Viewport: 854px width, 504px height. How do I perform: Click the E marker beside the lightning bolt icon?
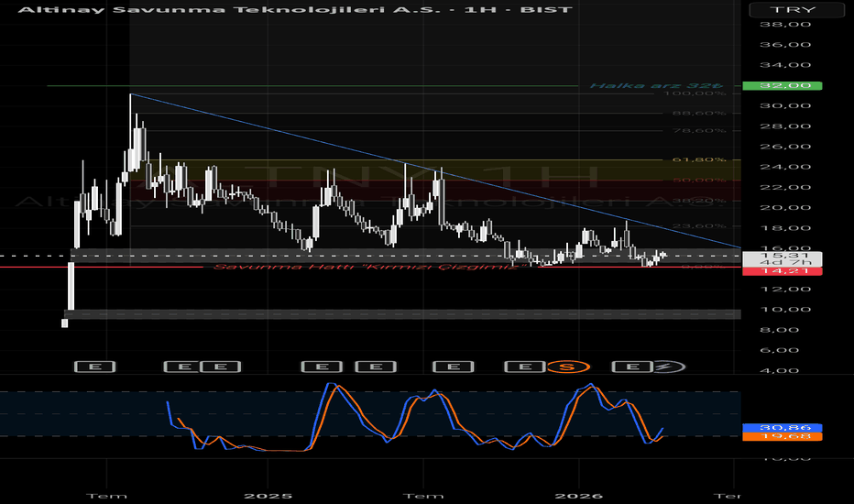coord(632,367)
